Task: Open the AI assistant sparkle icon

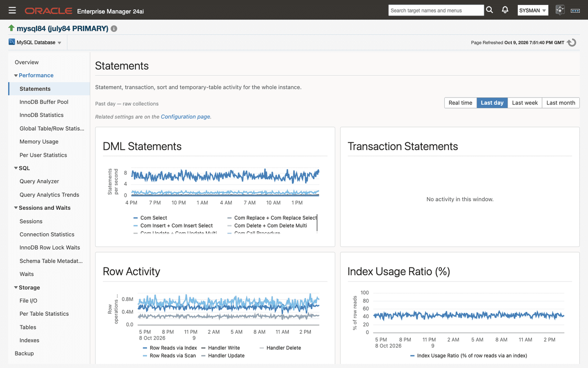Action: [x=560, y=10]
